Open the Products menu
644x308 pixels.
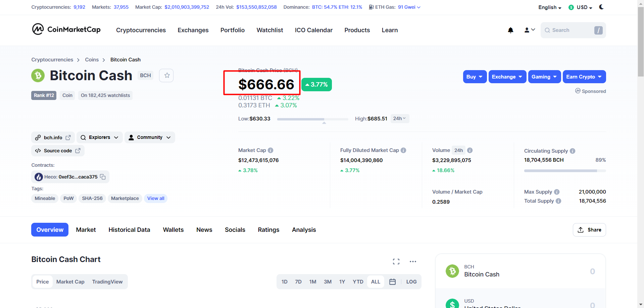(357, 30)
